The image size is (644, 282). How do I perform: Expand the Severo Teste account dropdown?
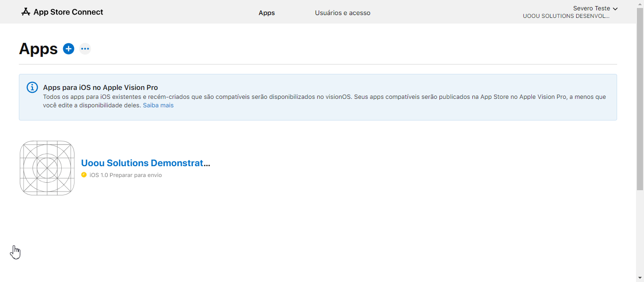pos(595,8)
